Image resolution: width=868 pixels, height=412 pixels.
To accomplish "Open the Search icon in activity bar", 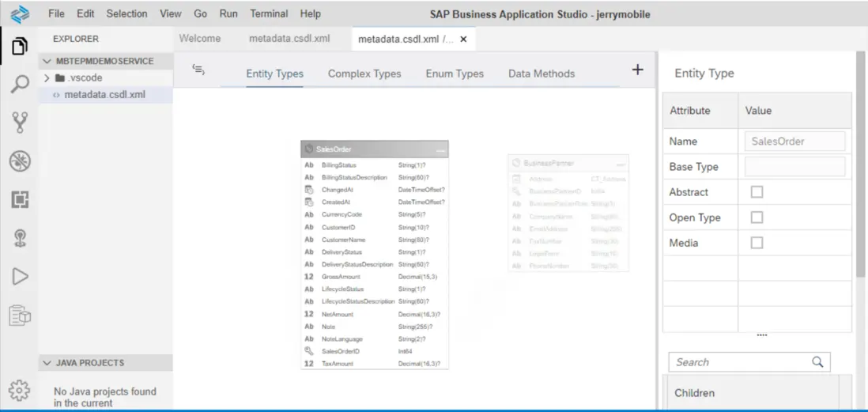I will coord(19,84).
